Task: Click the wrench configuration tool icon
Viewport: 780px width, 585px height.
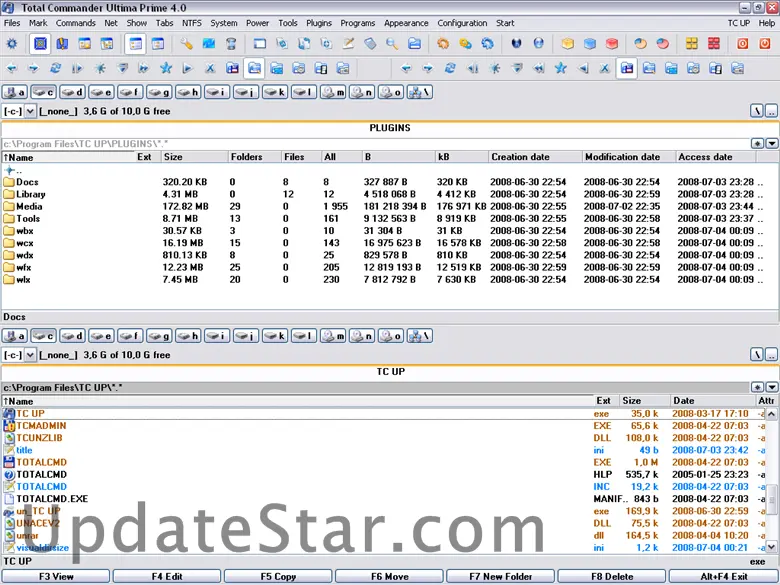Action: click(187, 44)
